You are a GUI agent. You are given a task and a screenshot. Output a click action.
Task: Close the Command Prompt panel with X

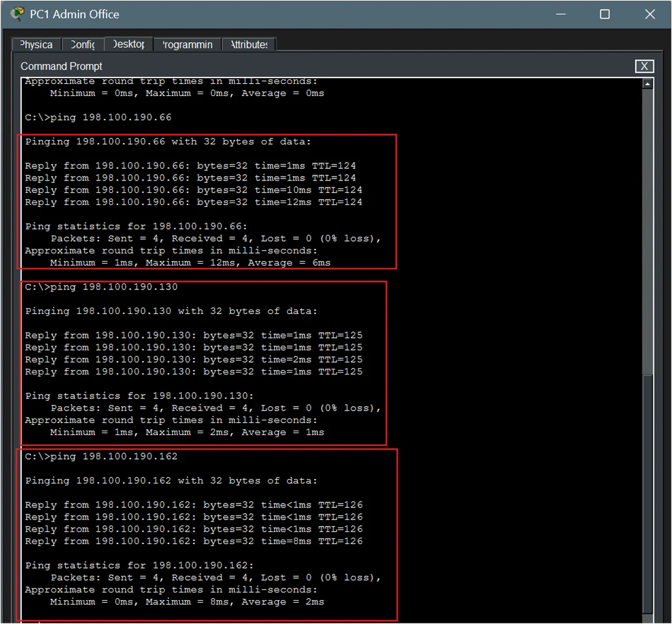click(644, 66)
